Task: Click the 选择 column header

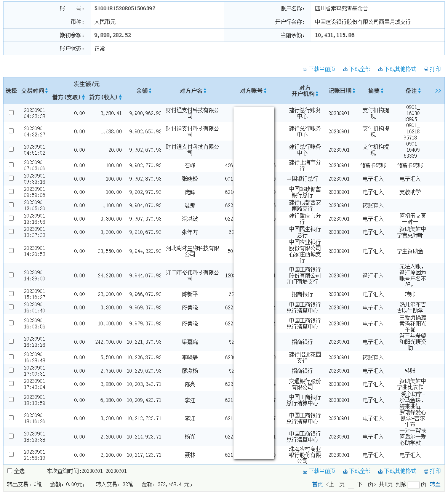Action: pyautogui.click(x=11, y=91)
